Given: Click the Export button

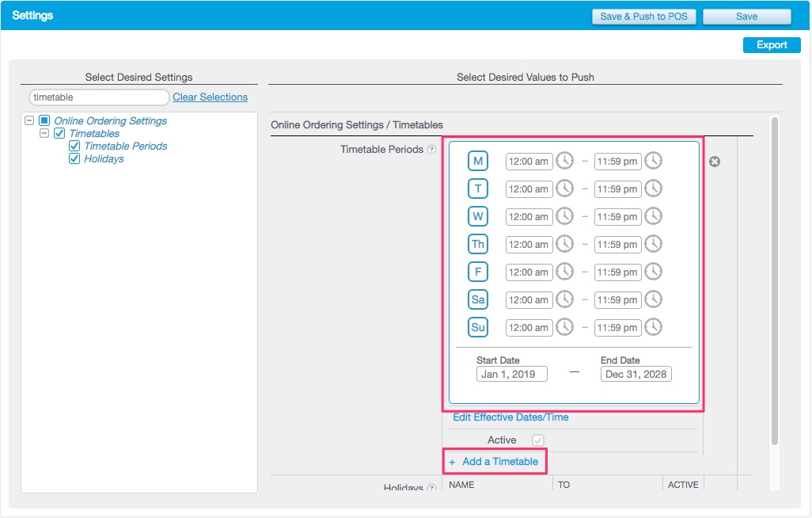Looking at the screenshot, I should pyautogui.click(x=771, y=45).
